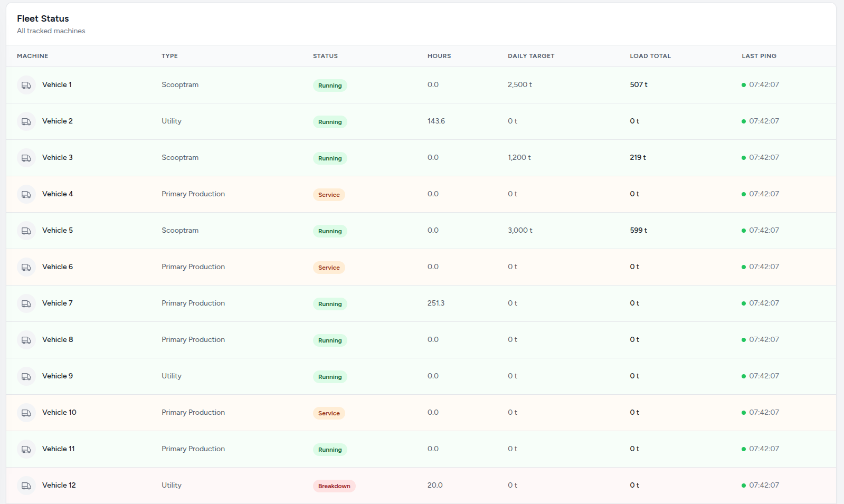Click the truck icon for Vehicle 4

tap(26, 194)
